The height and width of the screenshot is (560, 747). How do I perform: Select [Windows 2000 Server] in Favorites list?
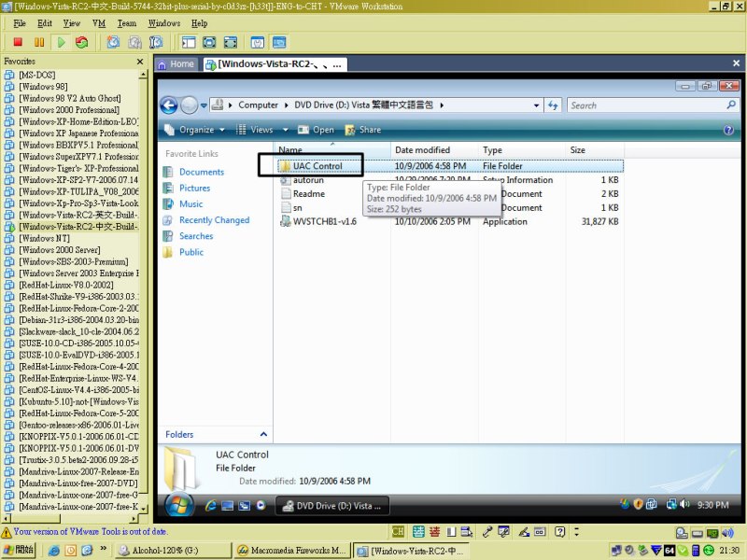coord(60,250)
